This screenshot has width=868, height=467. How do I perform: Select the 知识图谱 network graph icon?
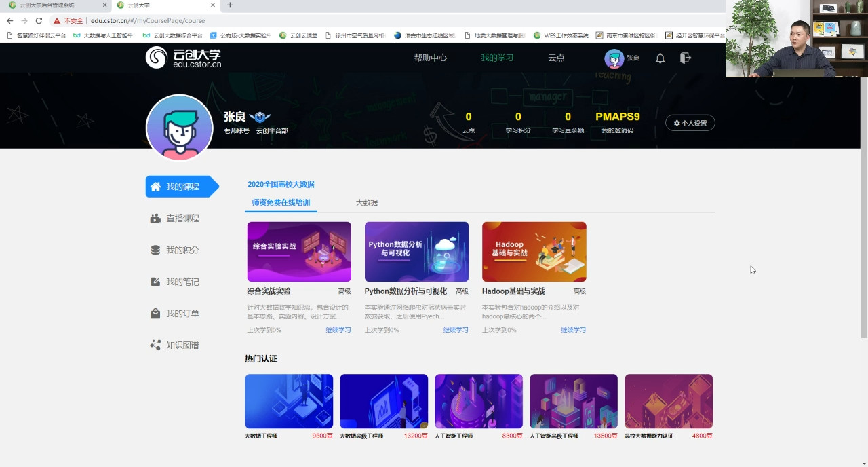(x=156, y=345)
